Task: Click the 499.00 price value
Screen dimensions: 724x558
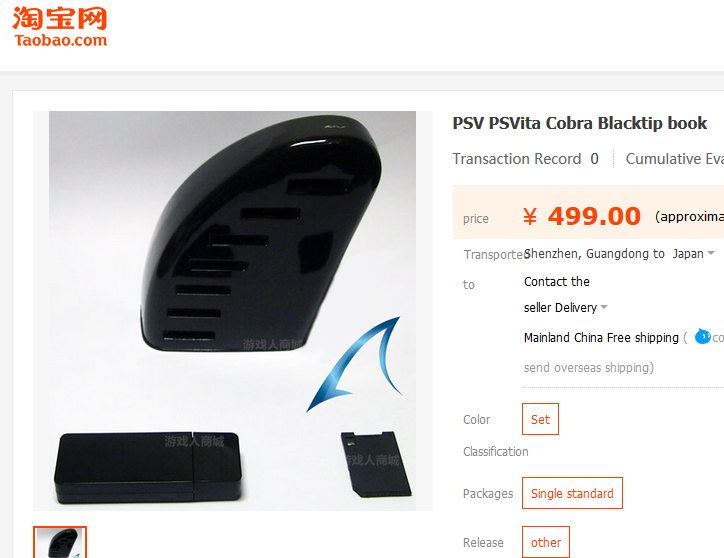Action: click(594, 216)
